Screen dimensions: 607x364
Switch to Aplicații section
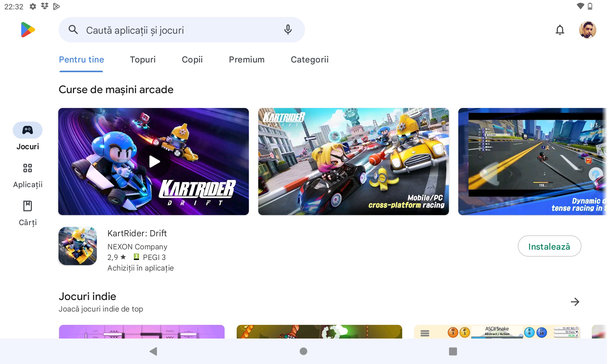coord(28,176)
